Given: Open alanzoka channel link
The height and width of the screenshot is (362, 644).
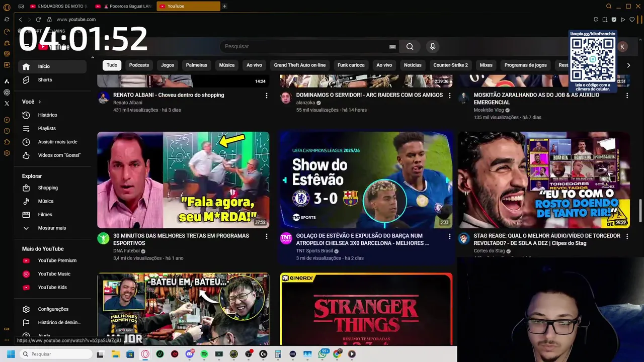Looking at the screenshot, I should (x=305, y=103).
